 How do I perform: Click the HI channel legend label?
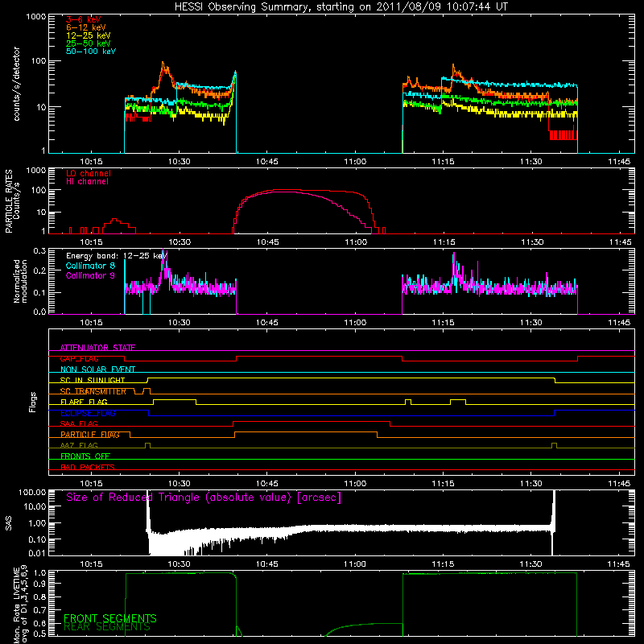coord(87,182)
